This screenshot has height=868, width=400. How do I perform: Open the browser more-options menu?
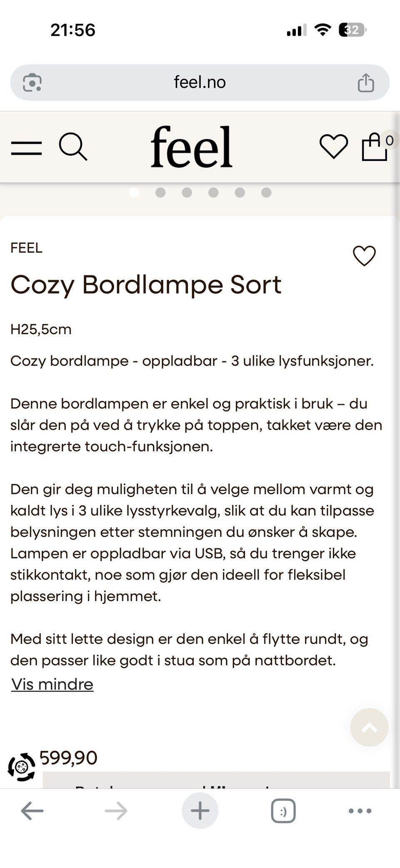359,810
